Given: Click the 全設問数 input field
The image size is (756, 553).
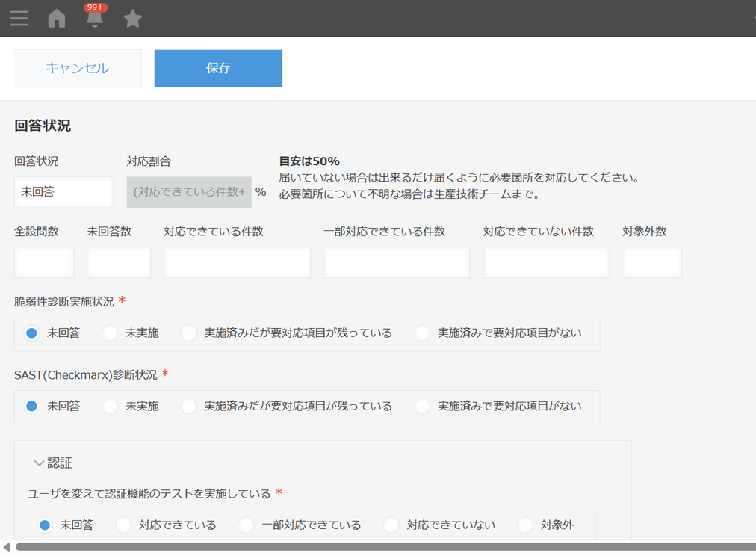Looking at the screenshot, I should tap(44, 262).
